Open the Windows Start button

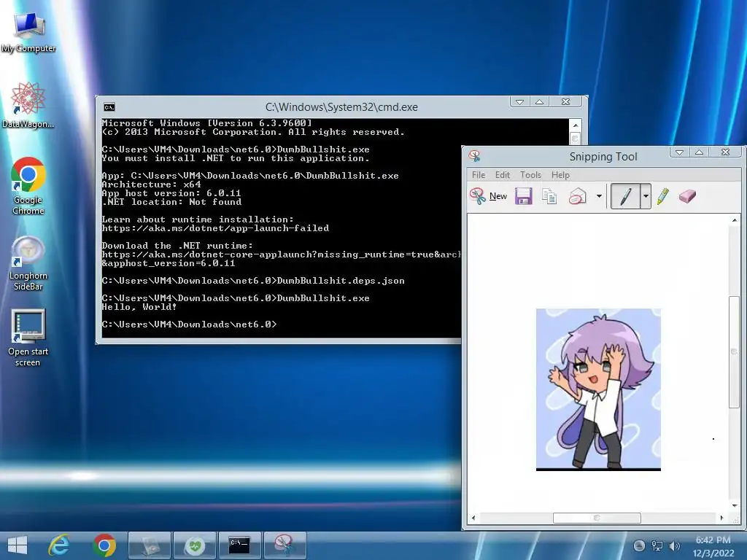point(18,545)
